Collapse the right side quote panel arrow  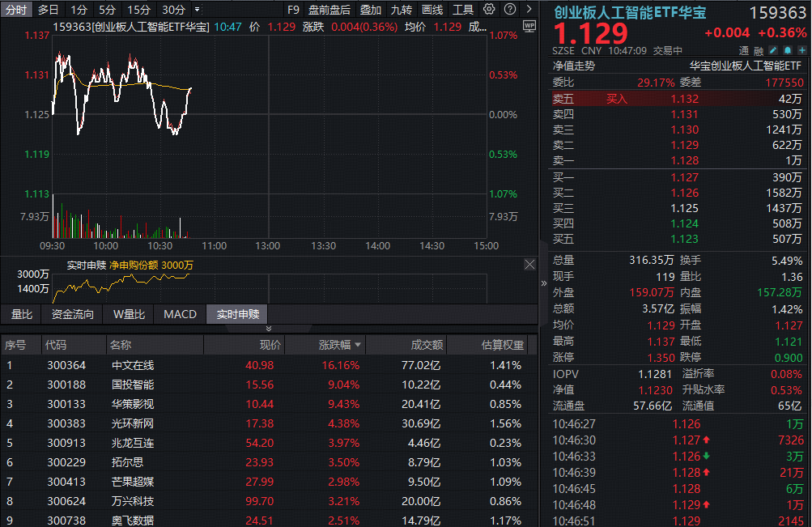pyautogui.click(x=543, y=283)
